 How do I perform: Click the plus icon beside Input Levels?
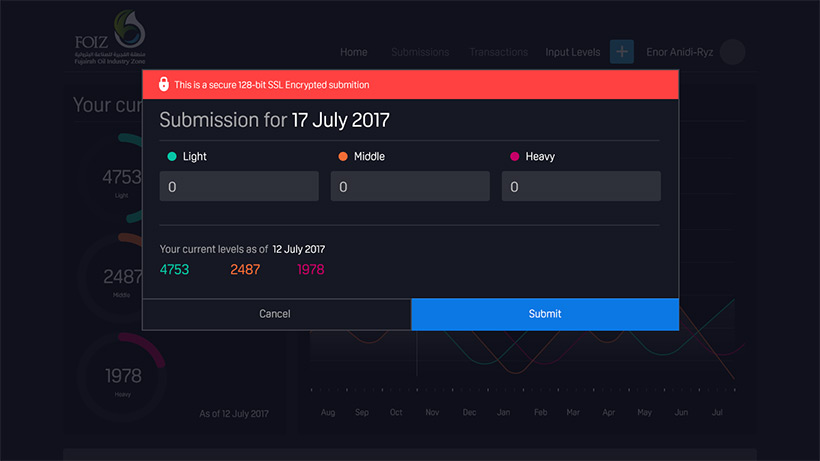point(622,52)
